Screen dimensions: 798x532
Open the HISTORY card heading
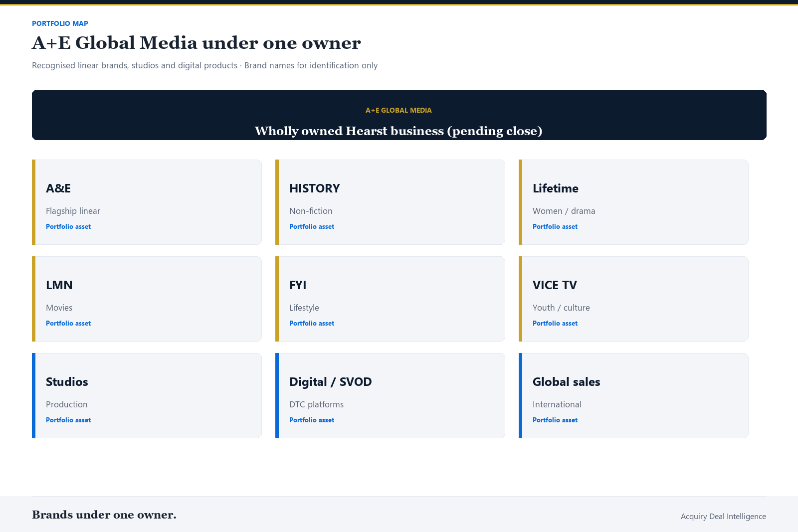314,188
